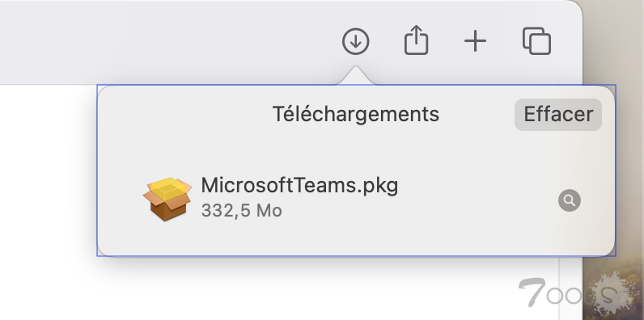Show the tab overview icon
Screen dimensions: 644x320
pos(536,41)
